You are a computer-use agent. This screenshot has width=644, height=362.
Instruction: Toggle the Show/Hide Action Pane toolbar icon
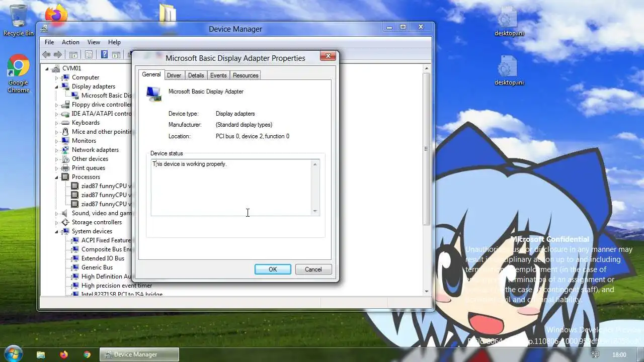[x=116, y=55]
